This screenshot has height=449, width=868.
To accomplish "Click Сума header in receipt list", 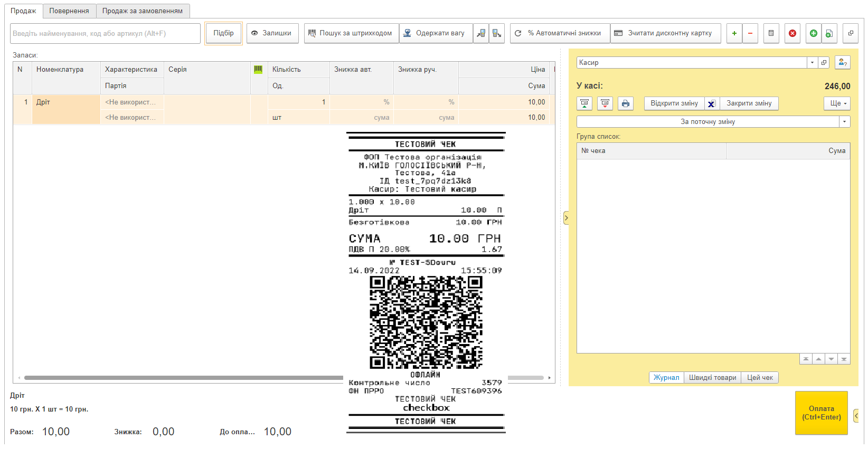I will (x=788, y=151).
